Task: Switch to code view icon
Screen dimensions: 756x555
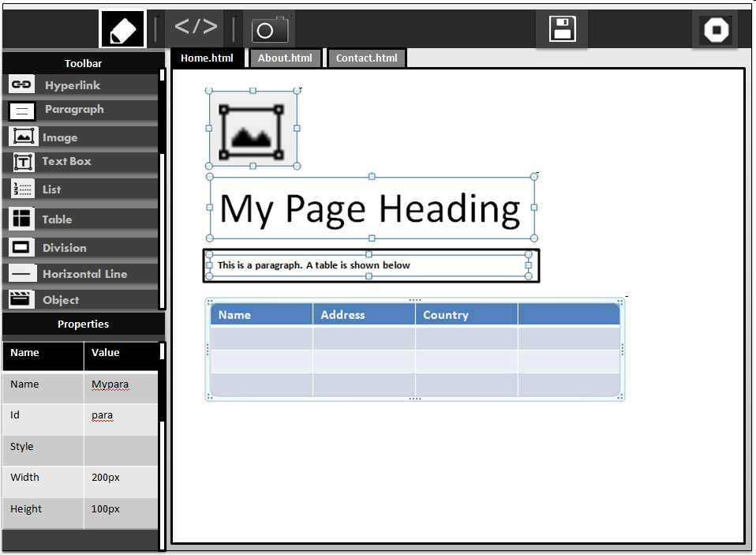Action: click(x=196, y=28)
